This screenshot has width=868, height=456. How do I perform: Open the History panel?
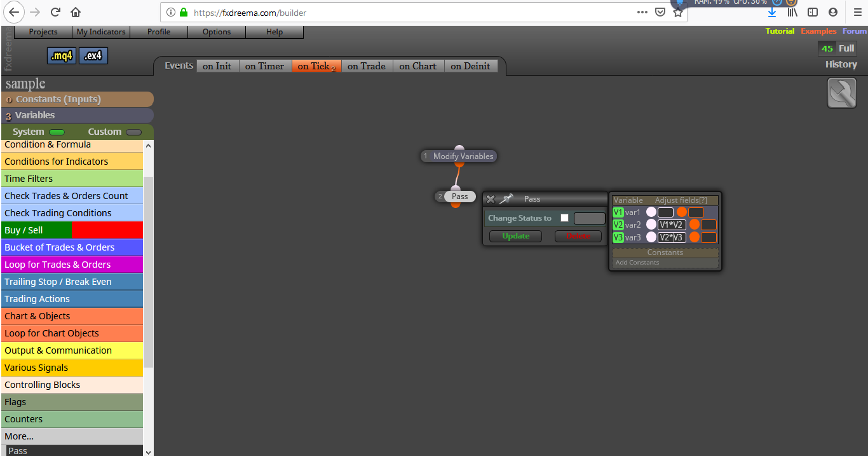pyautogui.click(x=841, y=64)
